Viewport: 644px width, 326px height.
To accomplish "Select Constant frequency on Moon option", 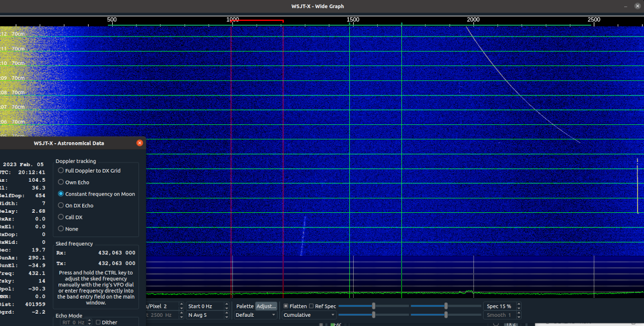I will tap(97, 194).
